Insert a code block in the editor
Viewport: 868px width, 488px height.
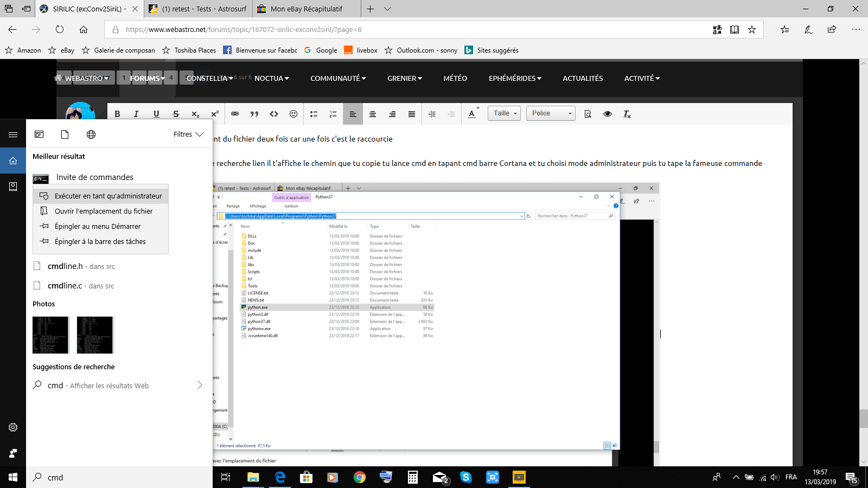point(274,114)
